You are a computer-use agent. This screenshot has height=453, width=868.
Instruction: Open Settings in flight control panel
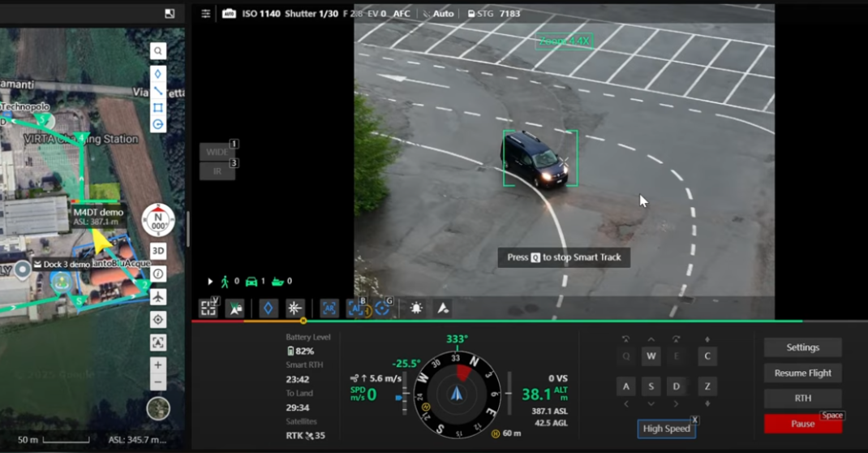point(802,347)
